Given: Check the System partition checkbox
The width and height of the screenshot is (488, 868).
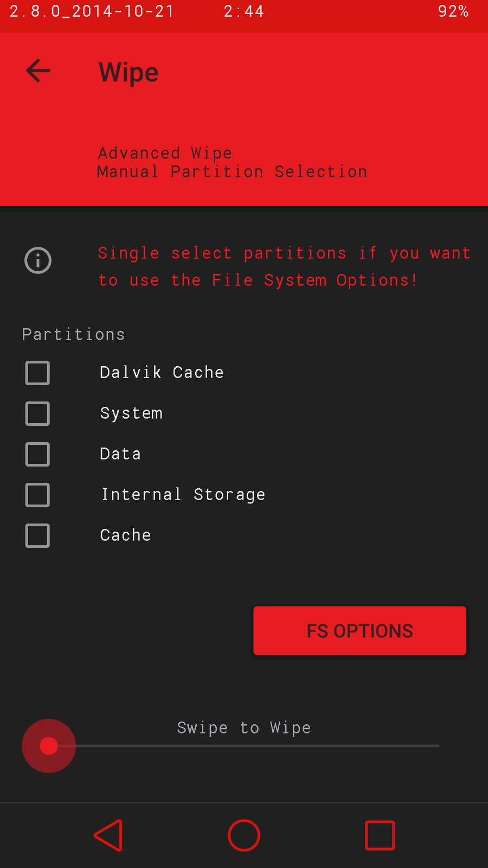Looking at the screenshot, I should coord(37,414).
